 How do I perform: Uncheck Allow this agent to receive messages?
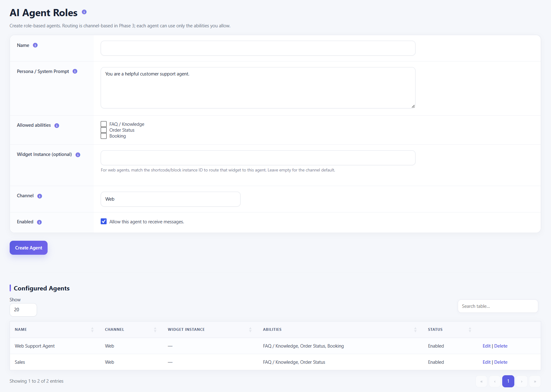104,221
